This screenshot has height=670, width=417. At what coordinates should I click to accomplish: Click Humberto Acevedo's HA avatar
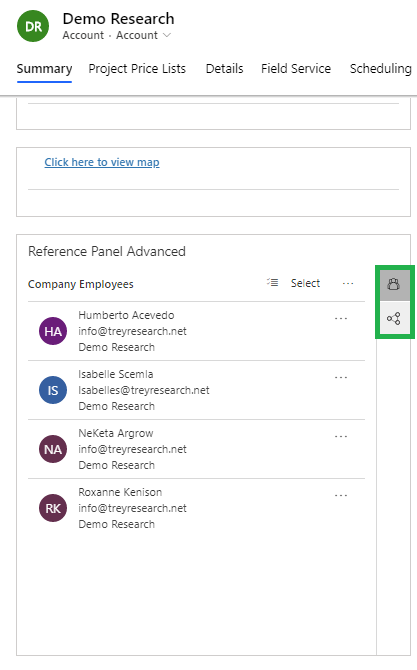[53, 331]
